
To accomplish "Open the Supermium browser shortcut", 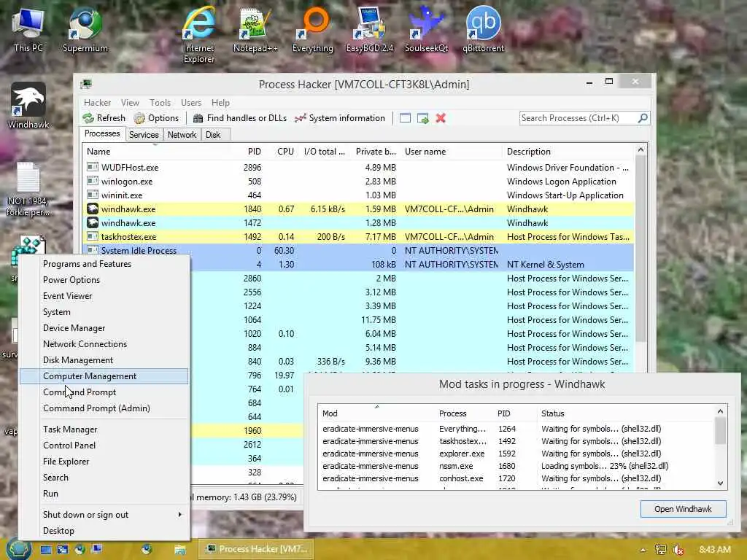I will (85, 30).
